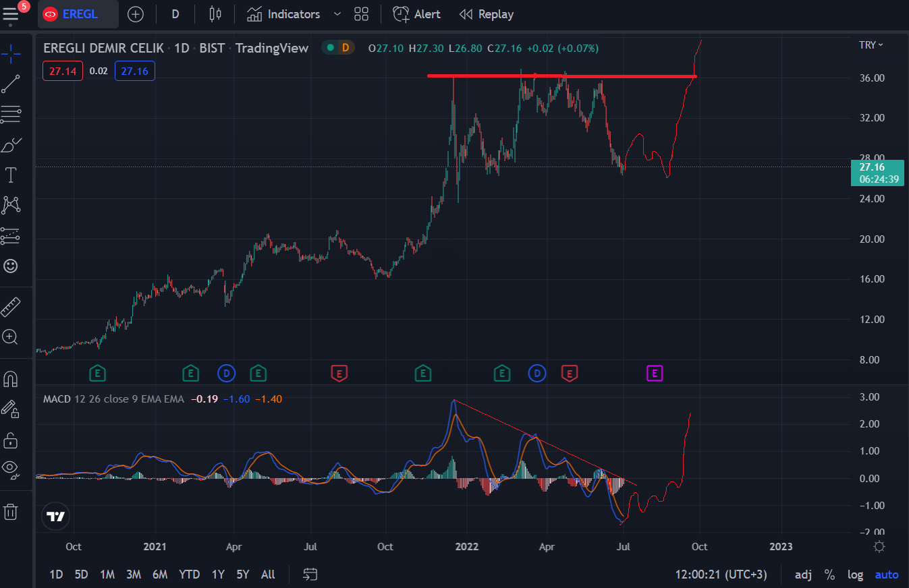Open the candlestick chart style menu

pyautogui.click(x=215, y=14)
